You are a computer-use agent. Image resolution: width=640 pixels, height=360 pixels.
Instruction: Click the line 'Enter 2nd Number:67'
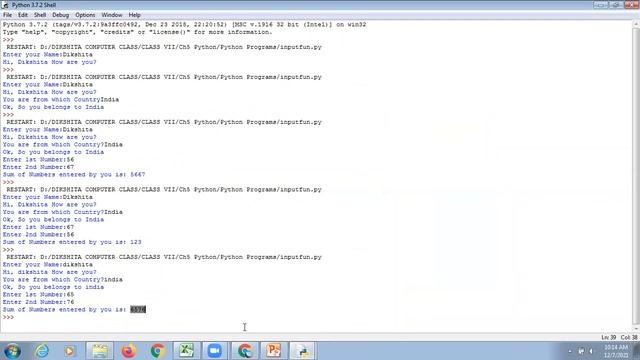tap(38, 167)
